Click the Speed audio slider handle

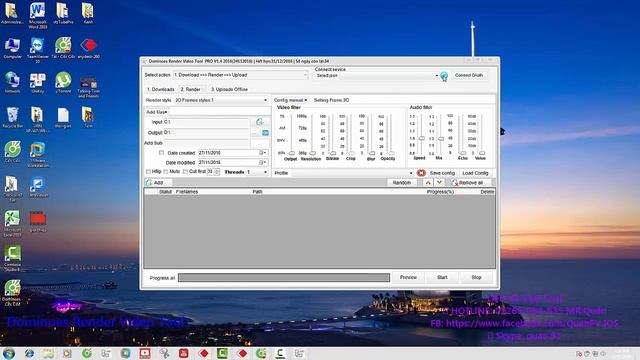tap(422, 138)
